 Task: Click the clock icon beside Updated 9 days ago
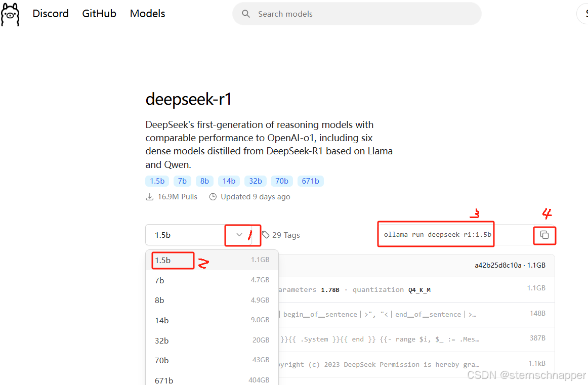pos(213,197)
